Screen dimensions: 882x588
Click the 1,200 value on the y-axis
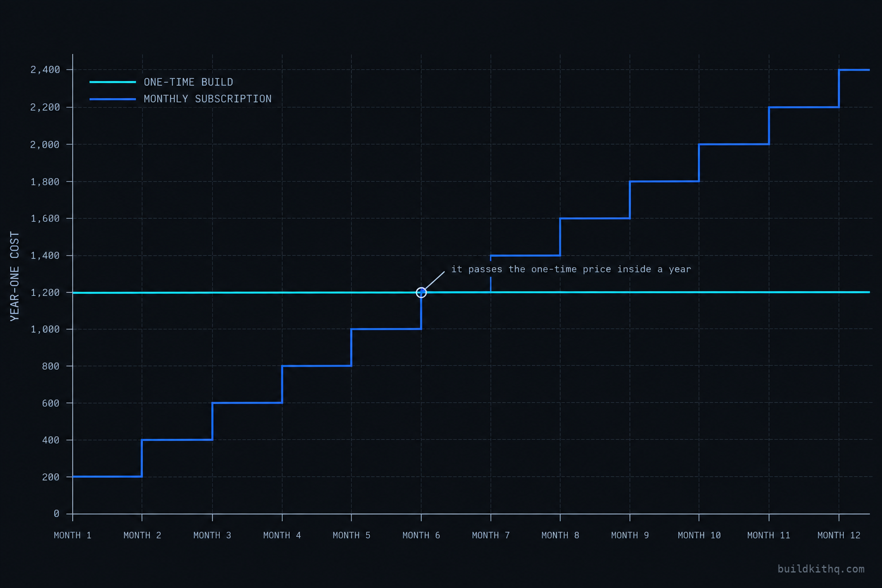pos(45,292)
